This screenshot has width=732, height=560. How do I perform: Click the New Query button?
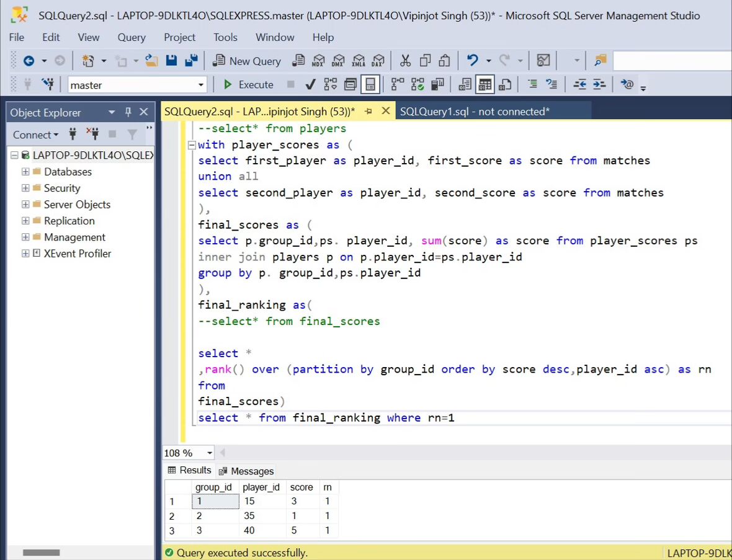(x=247, y=61)
